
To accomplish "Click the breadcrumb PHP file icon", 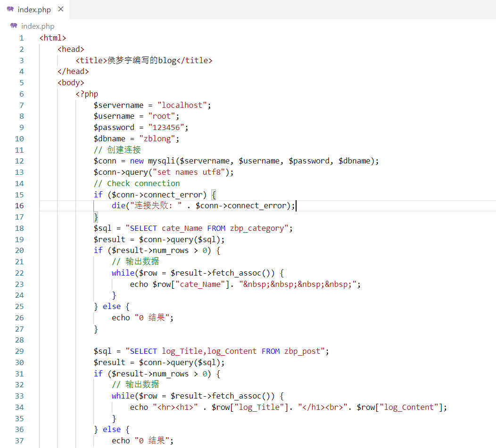I will [14, 25].
